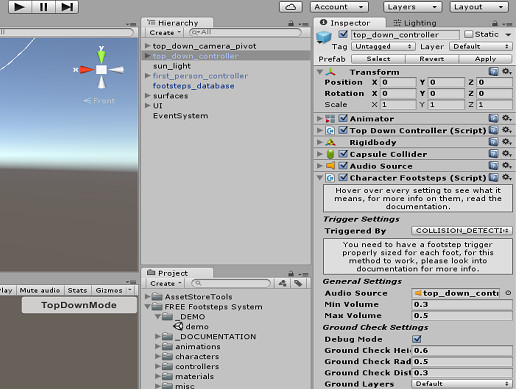Click the prefab Revert button

[432, 59]
